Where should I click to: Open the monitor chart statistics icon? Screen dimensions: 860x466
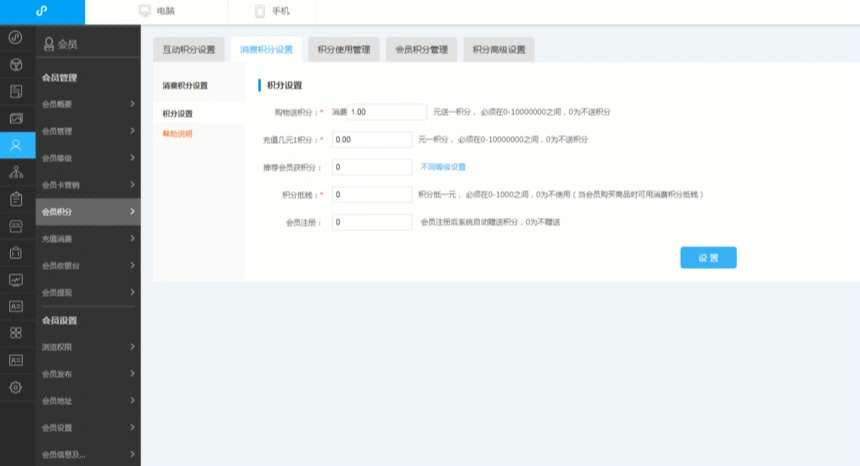[16, 280]
